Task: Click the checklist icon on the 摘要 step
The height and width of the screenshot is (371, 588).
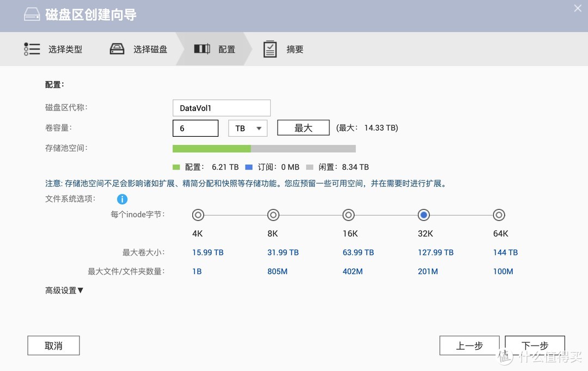Action: [x=270, y=48]
